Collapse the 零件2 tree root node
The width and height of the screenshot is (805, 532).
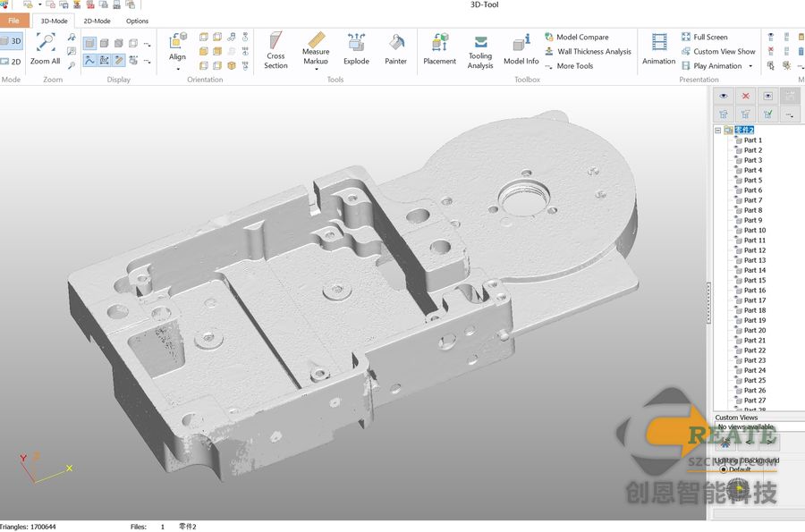(x=718, y=131)
